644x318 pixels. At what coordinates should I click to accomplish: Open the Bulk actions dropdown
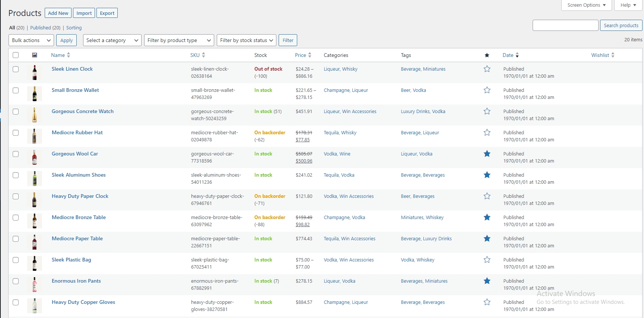(31, 40)
